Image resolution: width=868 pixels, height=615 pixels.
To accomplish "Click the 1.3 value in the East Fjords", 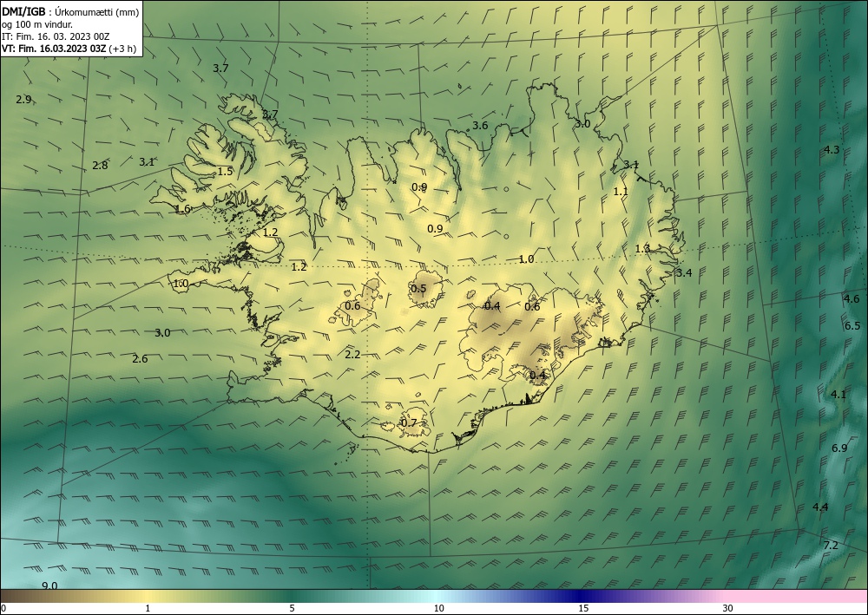I will coord(642,249).
